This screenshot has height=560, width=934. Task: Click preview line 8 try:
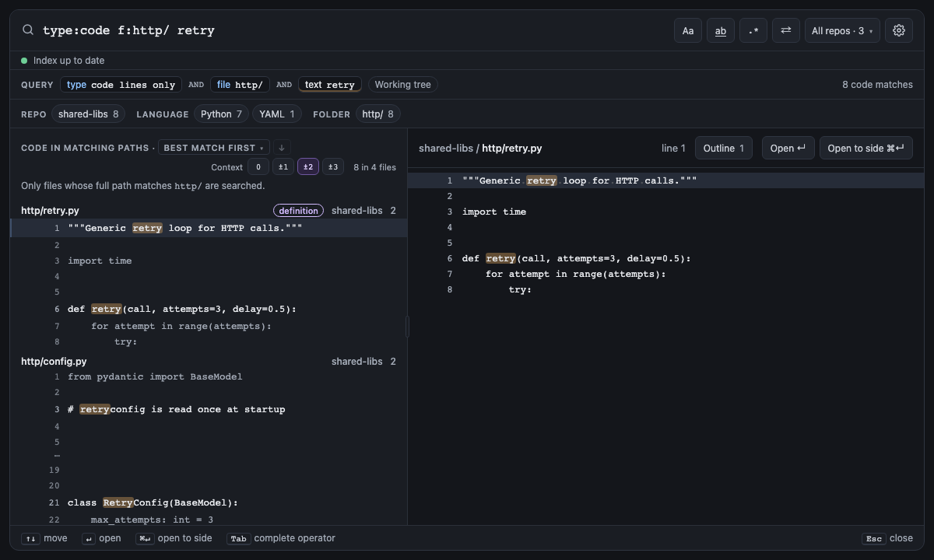coord(665,289)
